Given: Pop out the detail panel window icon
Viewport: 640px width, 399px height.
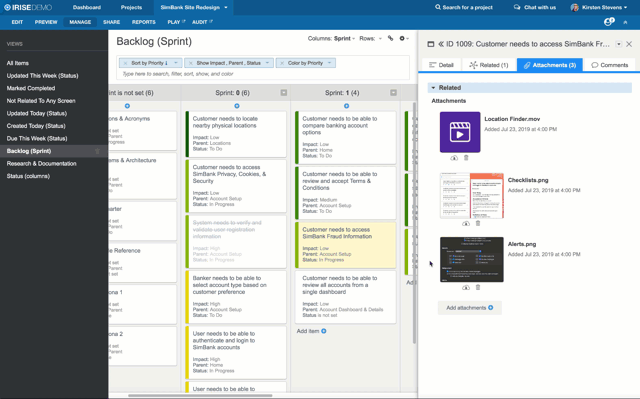Looking at the screenshot, I should pos(431,44).
